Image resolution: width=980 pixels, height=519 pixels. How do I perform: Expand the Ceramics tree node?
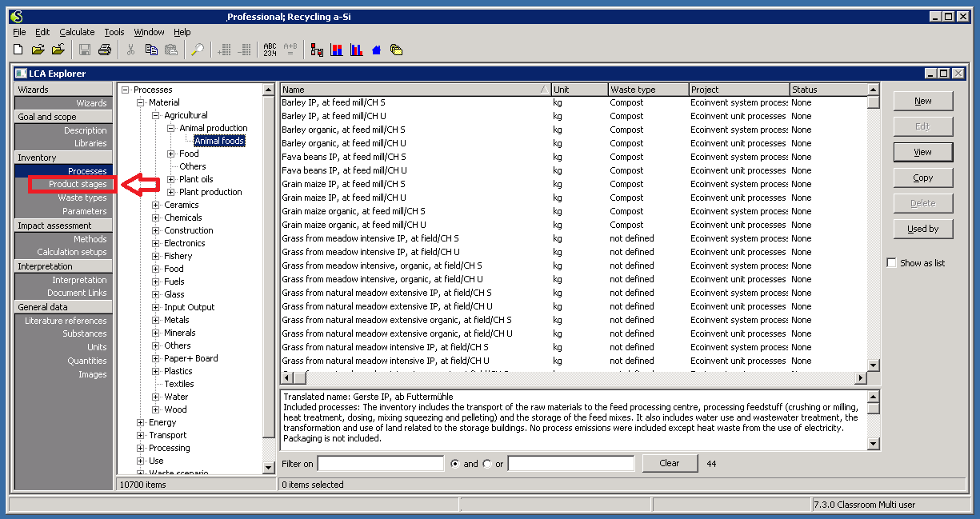point(157,205)
